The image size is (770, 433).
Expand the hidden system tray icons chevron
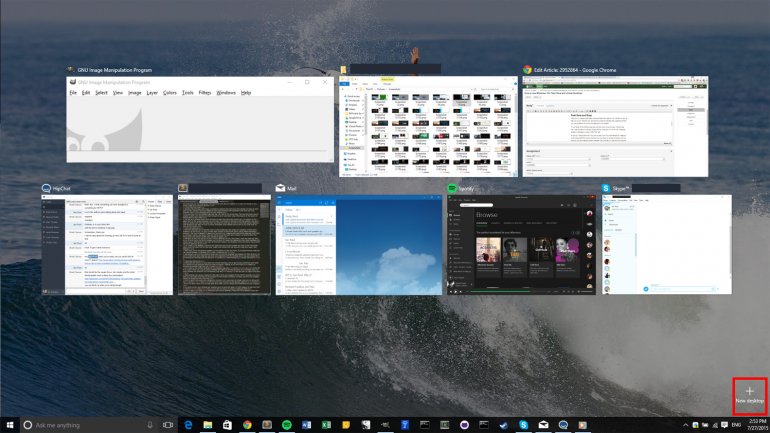click(686, 425)
